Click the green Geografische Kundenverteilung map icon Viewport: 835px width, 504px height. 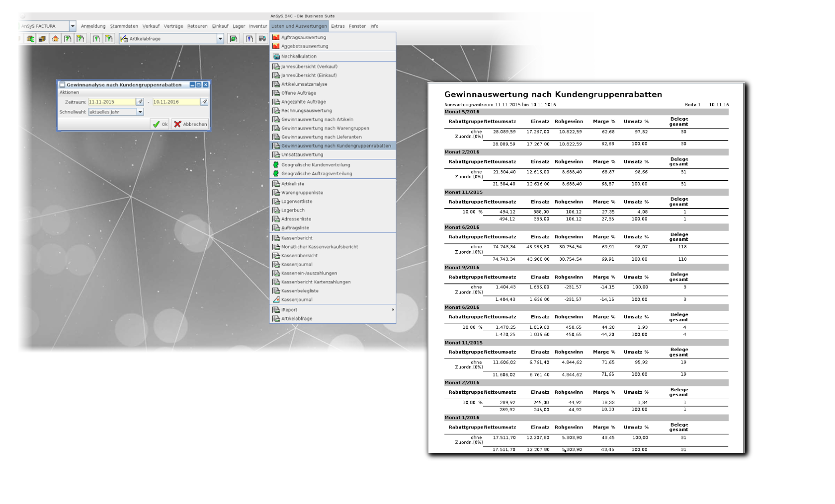(x=276, y=165)
